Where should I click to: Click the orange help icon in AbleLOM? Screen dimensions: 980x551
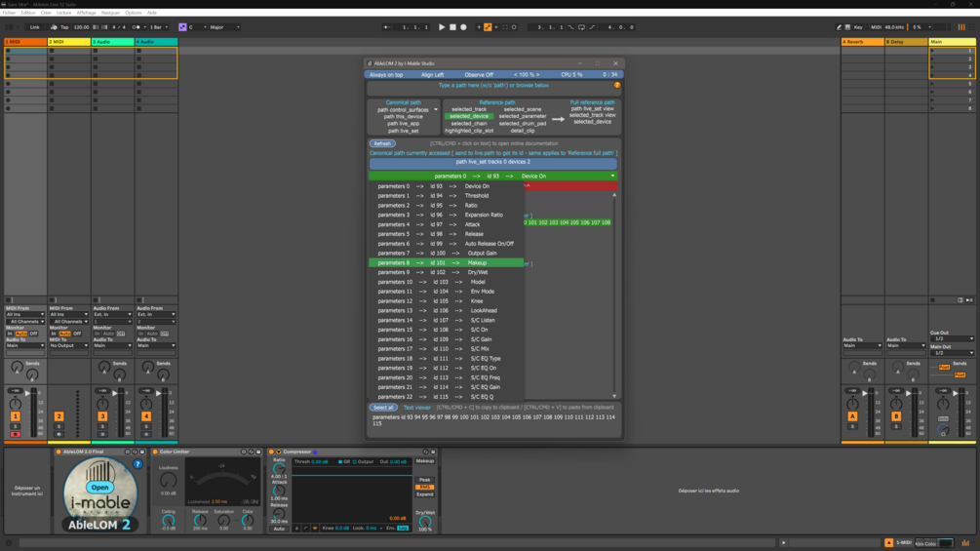[617, 86]
